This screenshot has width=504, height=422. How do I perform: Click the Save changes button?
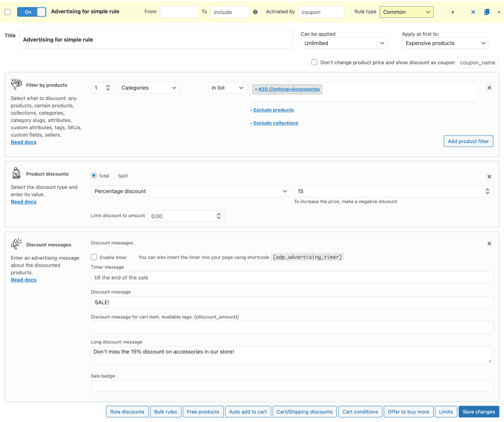pos(478,411)
